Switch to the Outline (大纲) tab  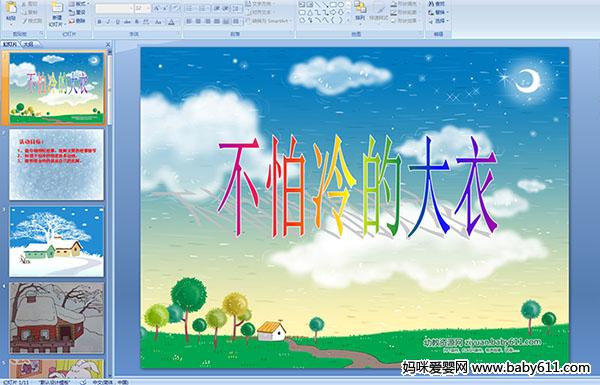coord(28,44)
